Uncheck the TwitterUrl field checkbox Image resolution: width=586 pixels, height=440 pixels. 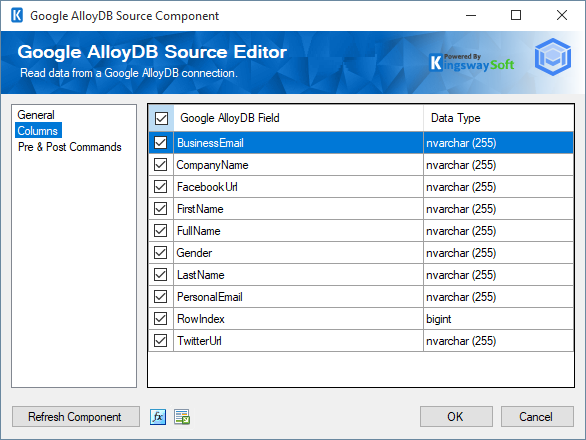(x=161, y=341)
